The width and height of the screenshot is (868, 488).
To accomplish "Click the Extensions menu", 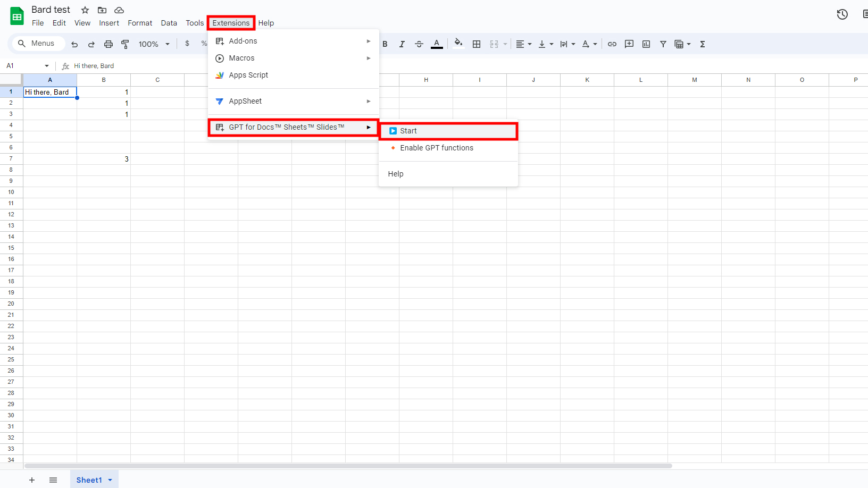I will 231,23.
